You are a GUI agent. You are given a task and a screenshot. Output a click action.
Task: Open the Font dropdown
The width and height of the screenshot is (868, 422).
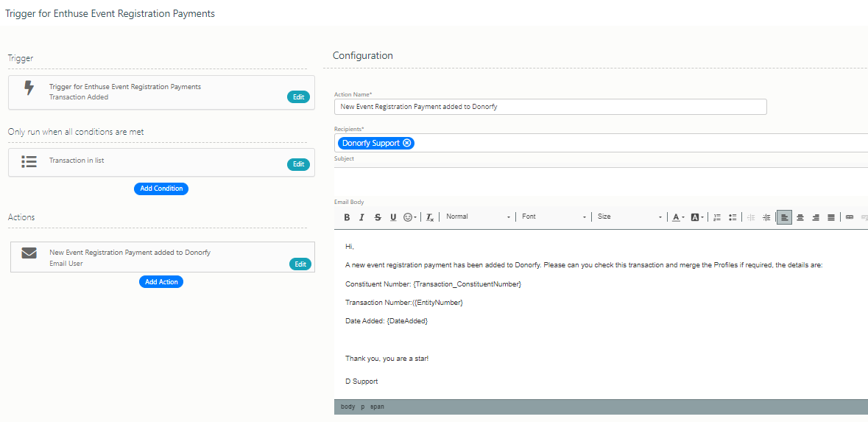[554, 217]
